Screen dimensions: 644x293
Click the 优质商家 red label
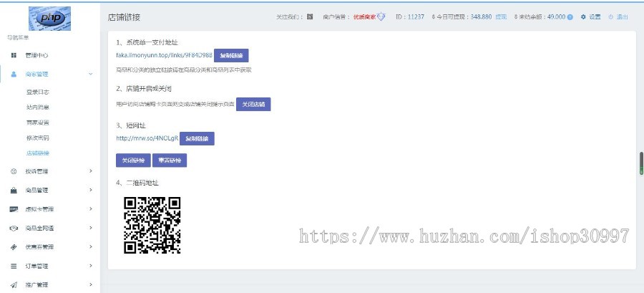point(364,17)
